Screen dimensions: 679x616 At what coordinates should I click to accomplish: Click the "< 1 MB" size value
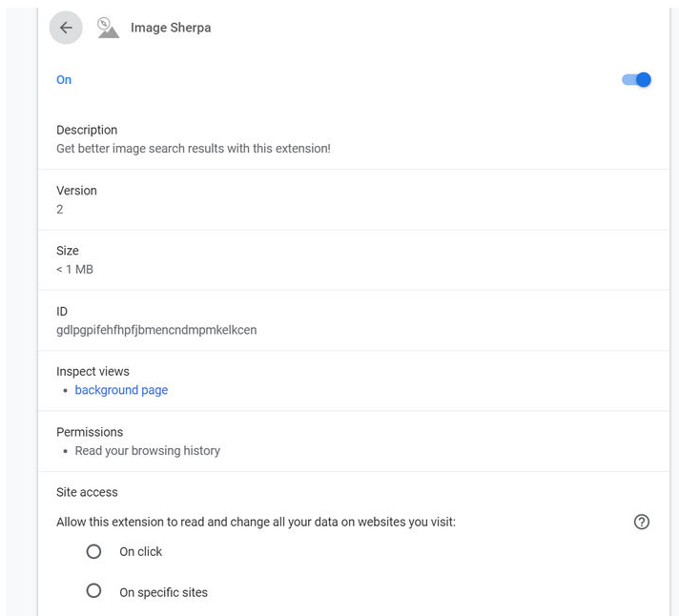74,269
